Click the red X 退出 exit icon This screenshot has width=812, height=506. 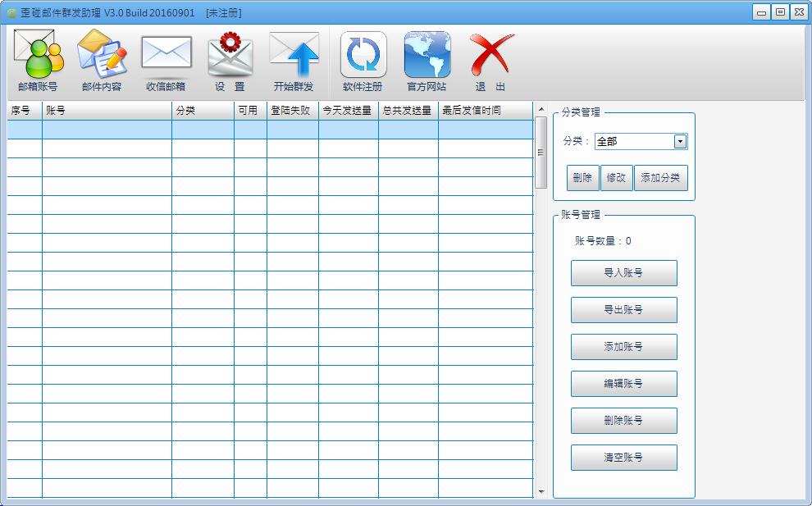[490, 61]
